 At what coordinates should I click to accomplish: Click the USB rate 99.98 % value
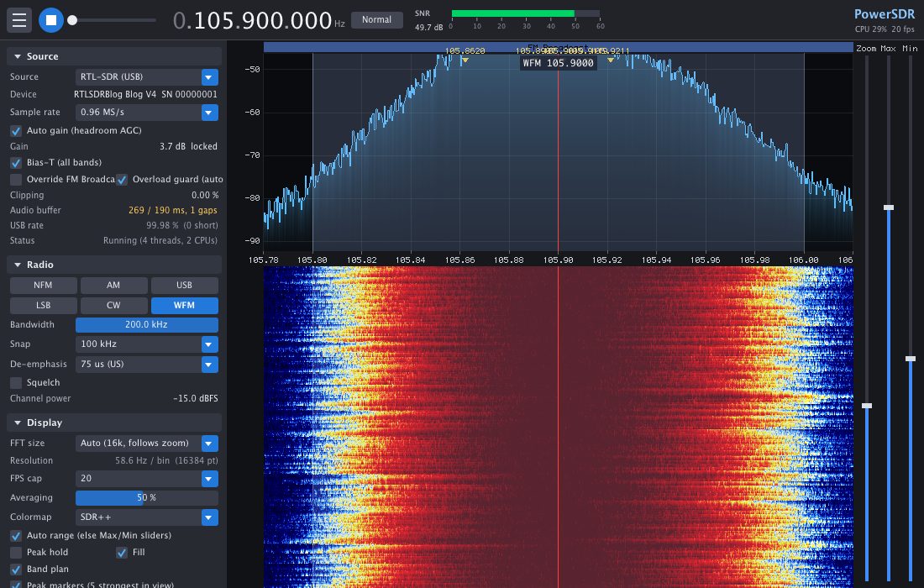point(182,226)
